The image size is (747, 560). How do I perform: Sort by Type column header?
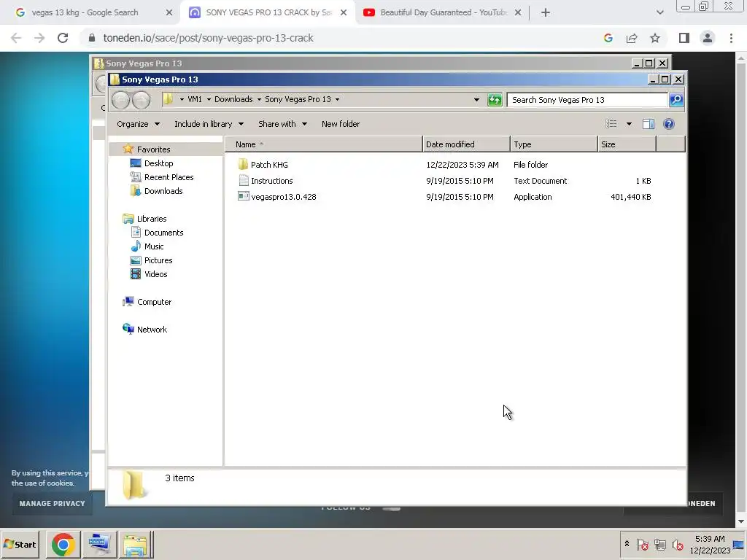pyautogui.click(x=554, y=144)
